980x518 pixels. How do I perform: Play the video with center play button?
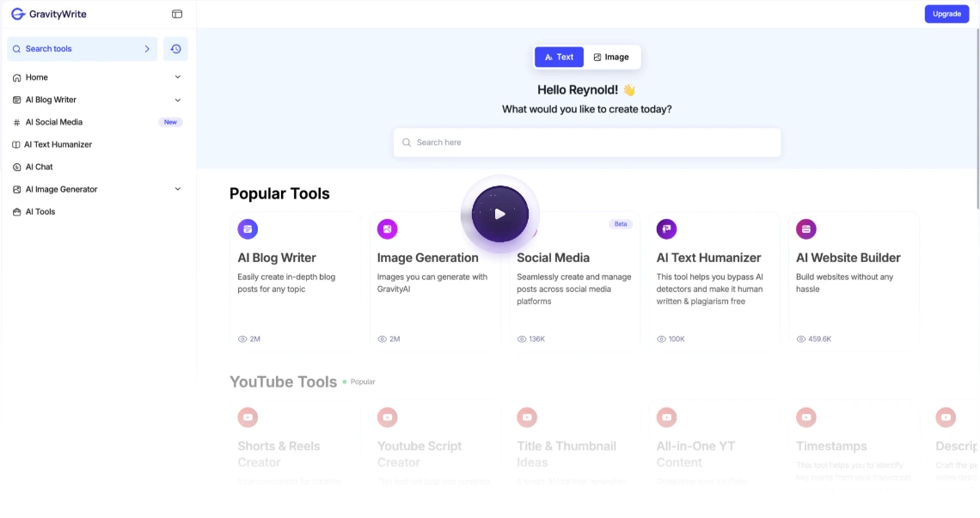[500, 214]
